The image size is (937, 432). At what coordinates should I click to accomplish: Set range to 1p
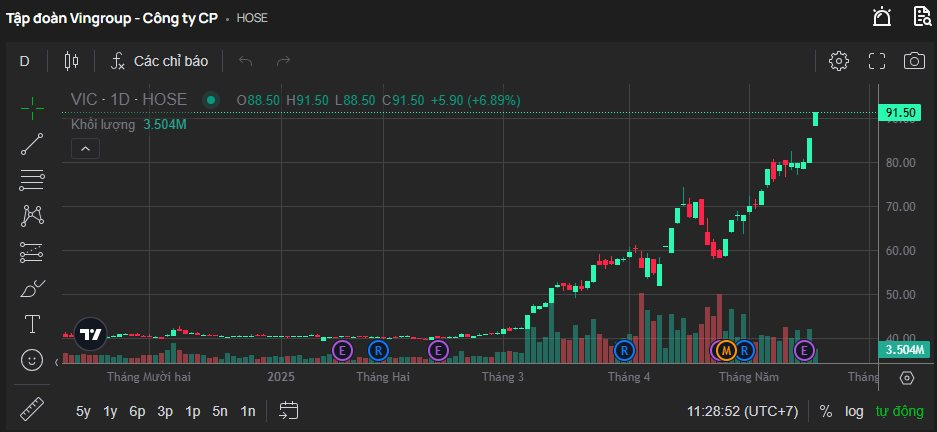coord(192,411)
